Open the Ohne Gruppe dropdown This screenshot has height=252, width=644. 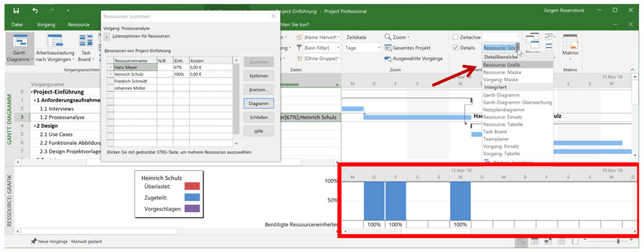point(322,59)
